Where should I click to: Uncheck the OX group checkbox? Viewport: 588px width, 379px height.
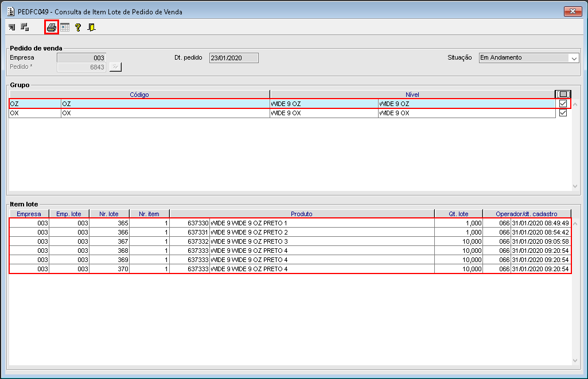(563, 113)
